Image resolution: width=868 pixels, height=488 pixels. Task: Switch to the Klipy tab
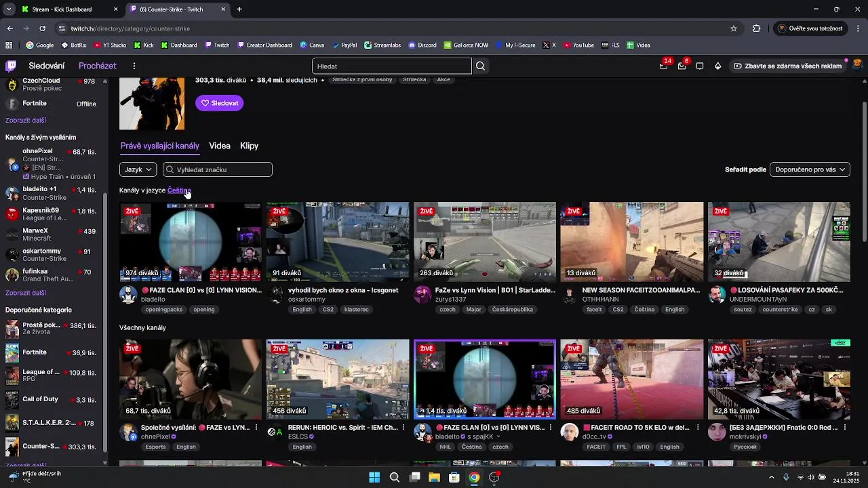click(x=249, y=146)
